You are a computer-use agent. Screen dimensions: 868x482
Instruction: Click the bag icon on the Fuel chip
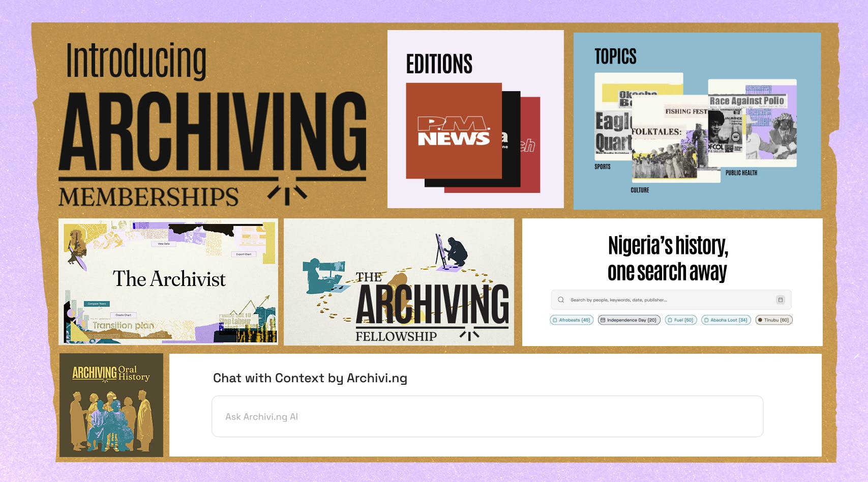670,320
